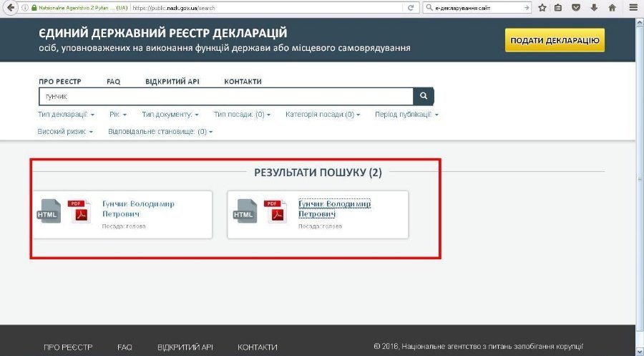Viewport: 644px width, 356px height.
Task: Open the "Високий ризик" filter dropdown
Action: pos(65,132)
